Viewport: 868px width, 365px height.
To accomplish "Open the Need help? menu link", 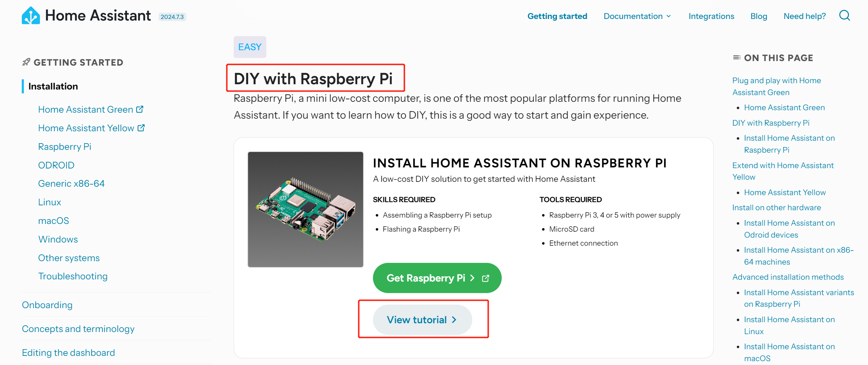I will [x=804, y=16].
